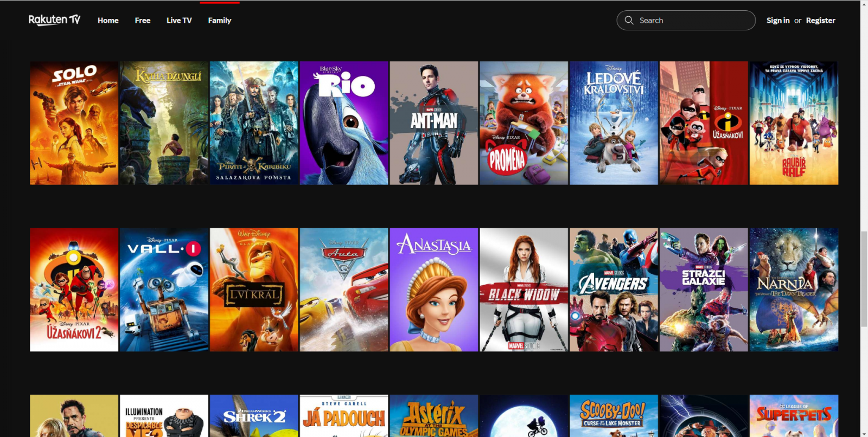Image resolution: width=868 pixels, height=437 pixels.
Task: Click the Register link
Action: 820,20
